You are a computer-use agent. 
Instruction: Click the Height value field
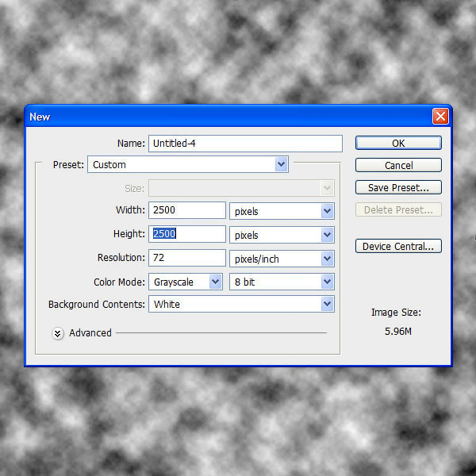coord(187,234)
